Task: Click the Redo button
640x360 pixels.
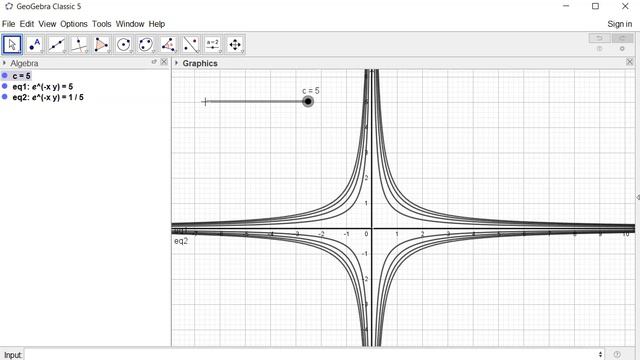Action: click(622, 38)
